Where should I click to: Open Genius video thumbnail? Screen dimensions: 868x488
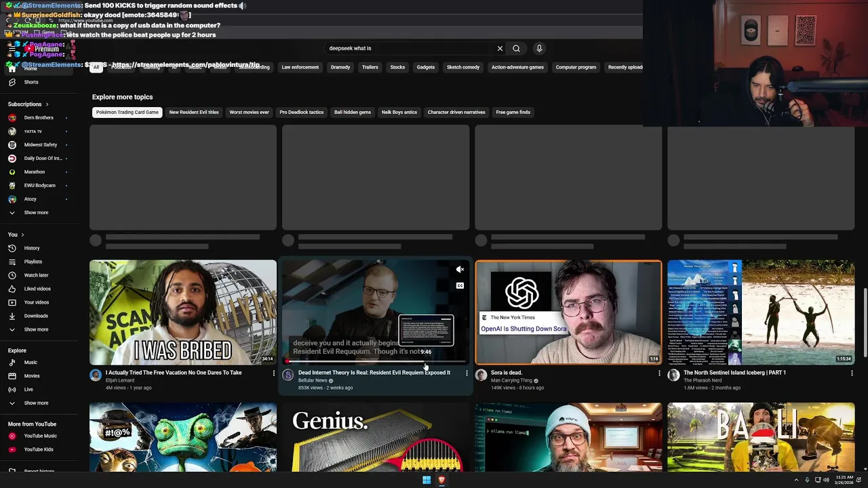(376, 437)
